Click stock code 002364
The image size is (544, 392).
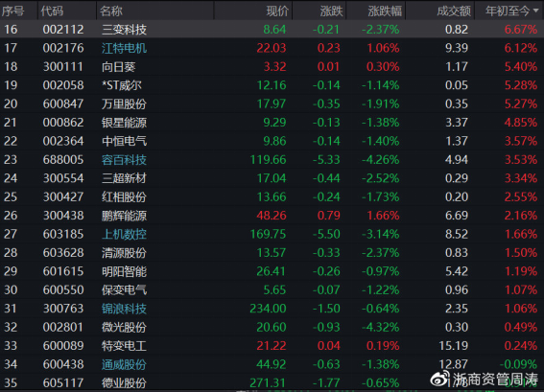click(x=63, y=141)
